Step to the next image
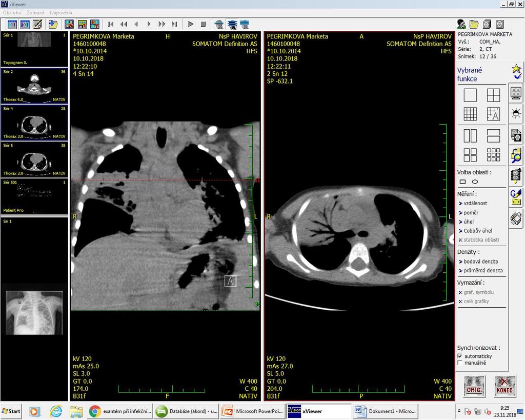 click(149, 24)
